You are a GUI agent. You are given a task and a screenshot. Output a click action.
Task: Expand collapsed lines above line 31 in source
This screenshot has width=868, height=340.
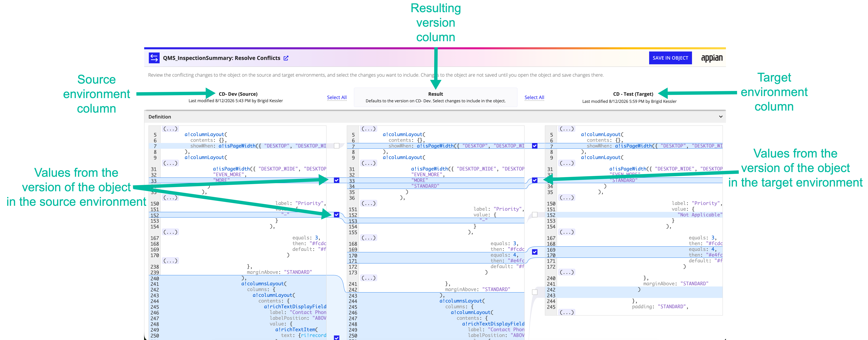[170, 163]
